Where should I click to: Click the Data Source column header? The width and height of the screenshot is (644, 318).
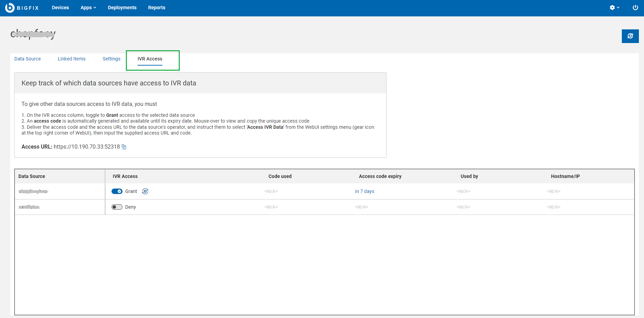[x=32, y=176]
